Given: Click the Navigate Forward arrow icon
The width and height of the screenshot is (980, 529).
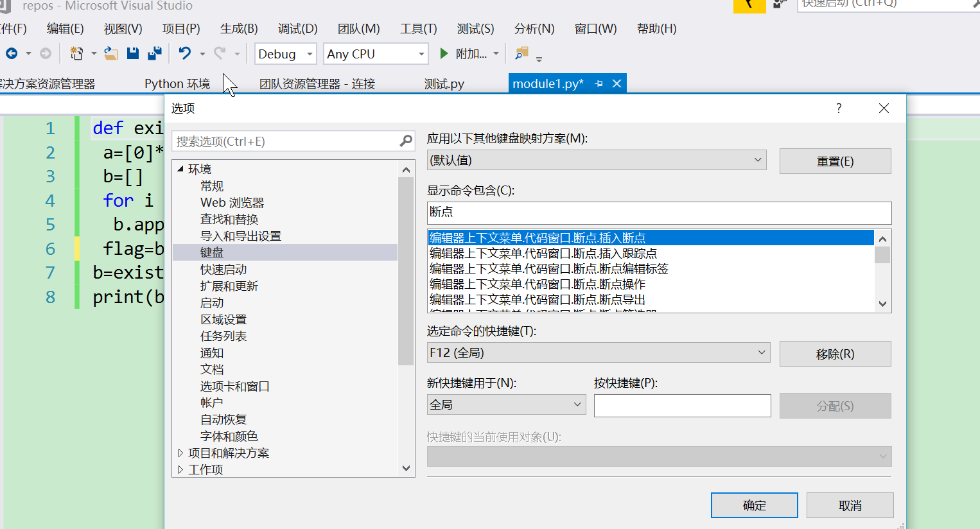Looking at the screenshot, I should (x=45, y=54).
